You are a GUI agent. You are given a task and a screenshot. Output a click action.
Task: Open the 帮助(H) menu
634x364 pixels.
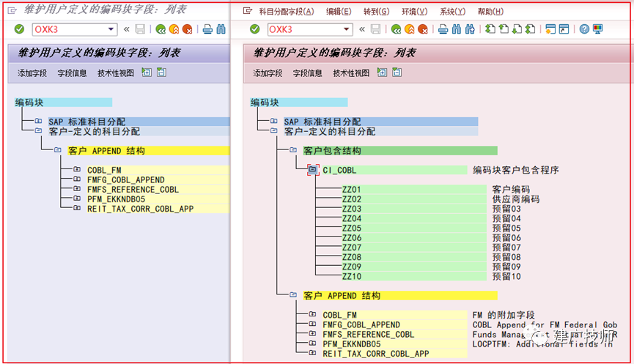(x=490, y=12)
